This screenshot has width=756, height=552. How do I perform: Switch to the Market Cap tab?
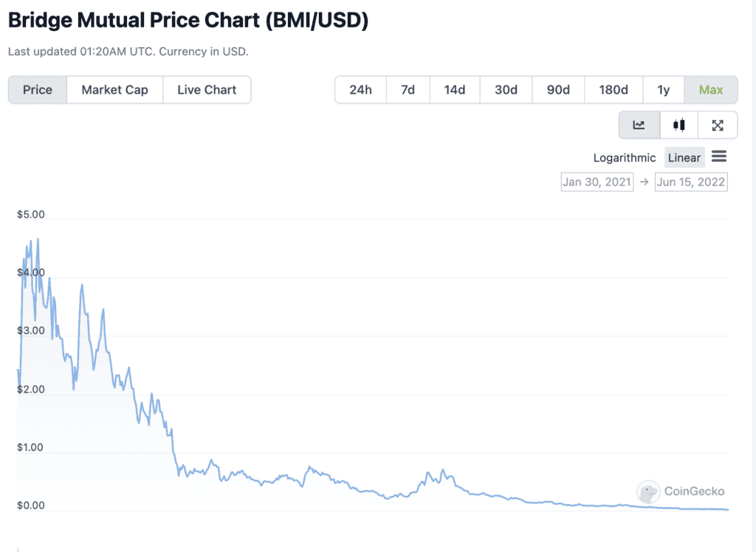pyautogui.click(x=114, y=89)
